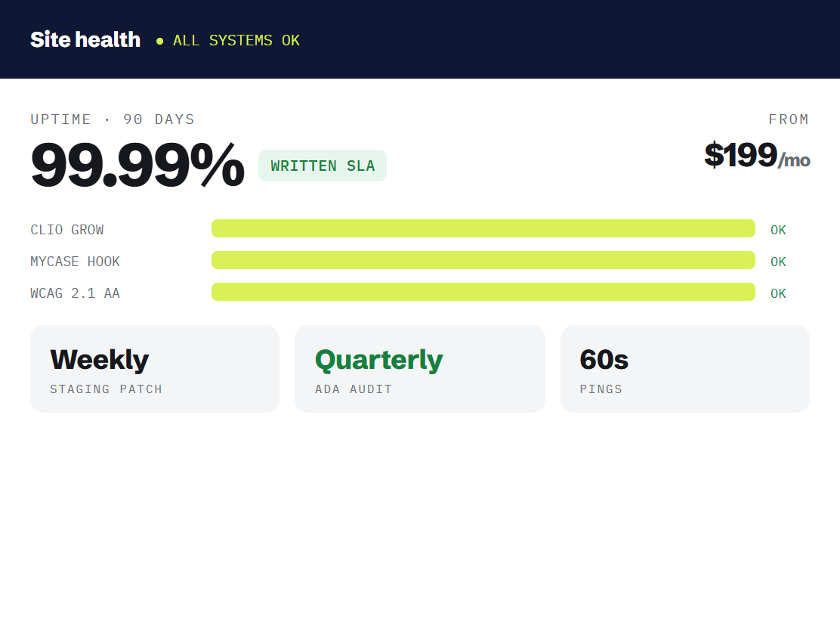This screenshot has width=840, height=635.
Task: Click the OK status beside WCAG 2.1 AA
Action: 778,293
